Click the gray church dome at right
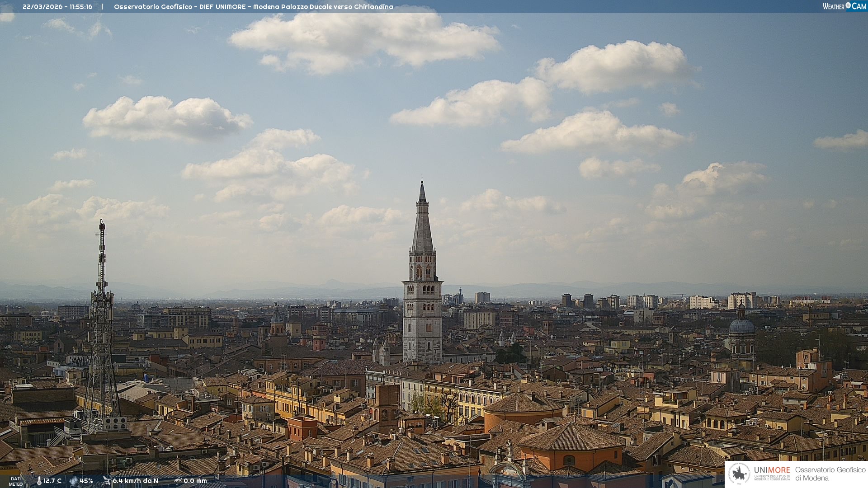This screenshot has height=488, width=868. [x=741, y=325]
